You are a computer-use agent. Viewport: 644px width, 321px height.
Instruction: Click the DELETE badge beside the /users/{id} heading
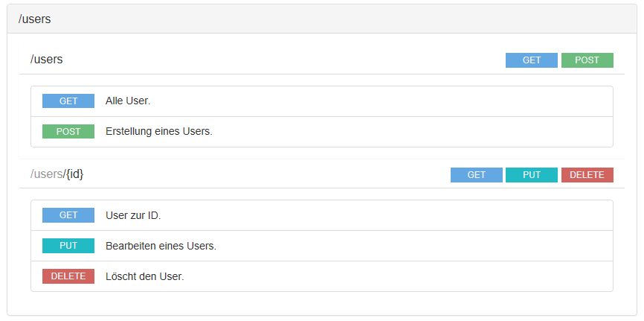[x=587, y=175]
